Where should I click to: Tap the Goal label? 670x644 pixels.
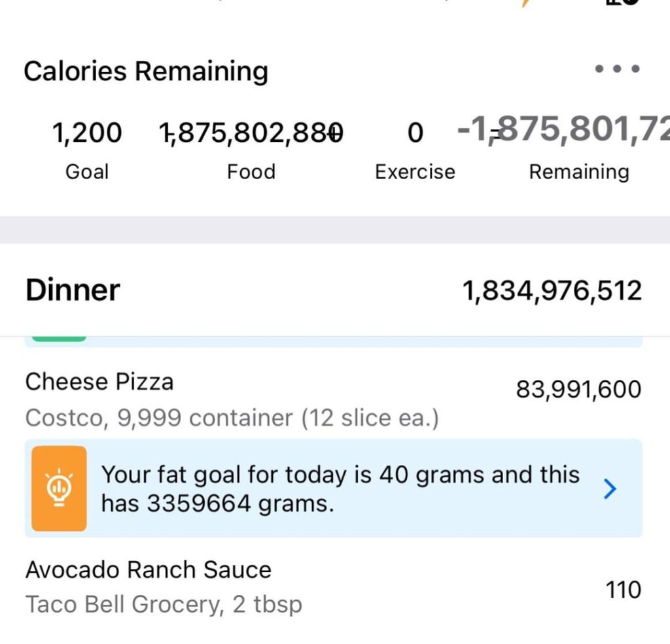87,172
